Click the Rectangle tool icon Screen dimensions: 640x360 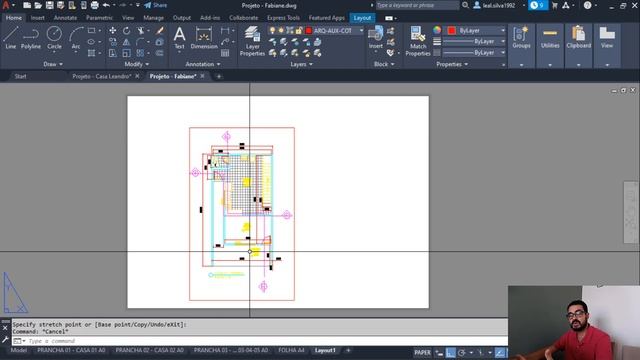pyautogui.click(x=91, y=31)
